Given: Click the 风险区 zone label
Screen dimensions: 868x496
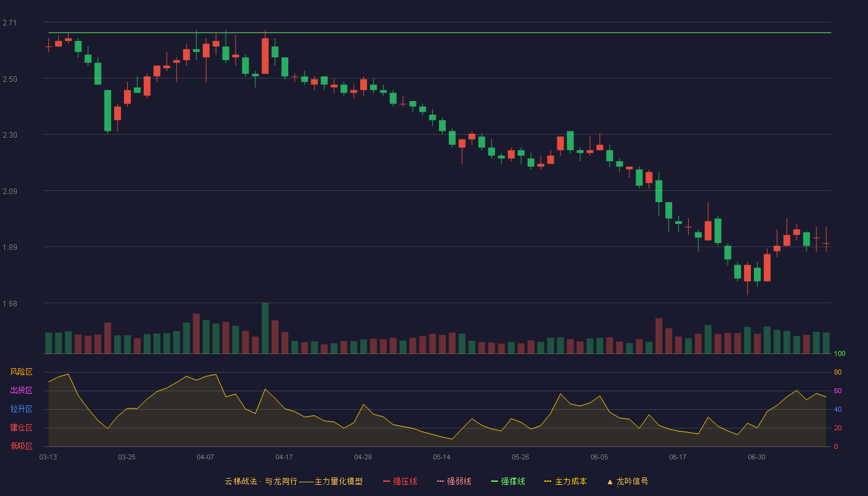Looking at the screenshot, I should 21,372.
